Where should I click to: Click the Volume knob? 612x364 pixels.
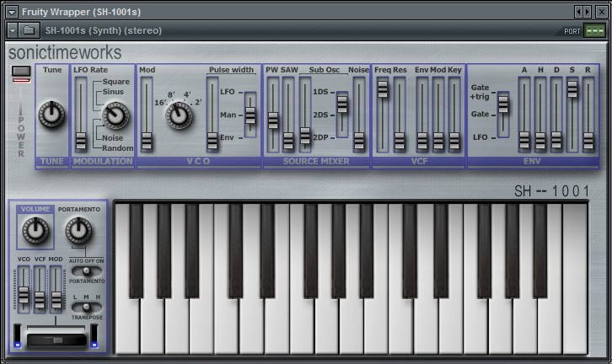tap(35, 228)
